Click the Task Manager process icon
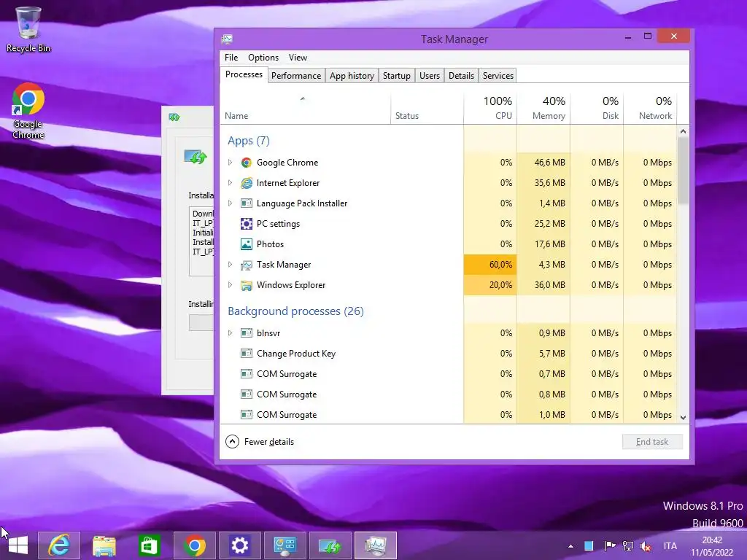This screenshot has height=560, width=747. (247, 265)
